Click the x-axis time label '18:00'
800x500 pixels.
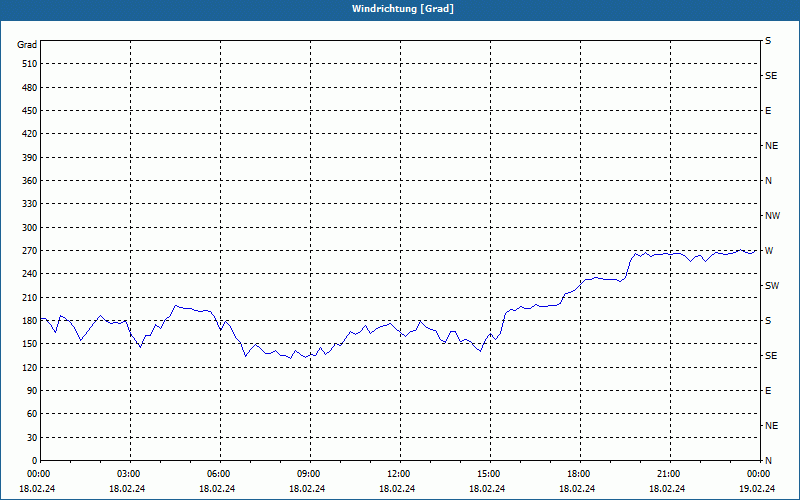[580, 474]
